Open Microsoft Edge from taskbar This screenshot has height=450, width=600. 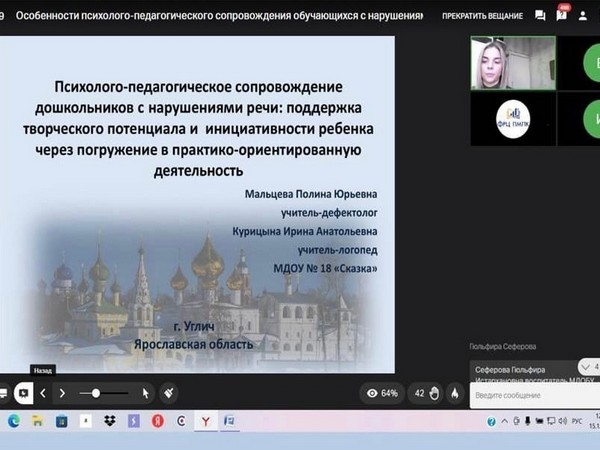tap(14, 421)
